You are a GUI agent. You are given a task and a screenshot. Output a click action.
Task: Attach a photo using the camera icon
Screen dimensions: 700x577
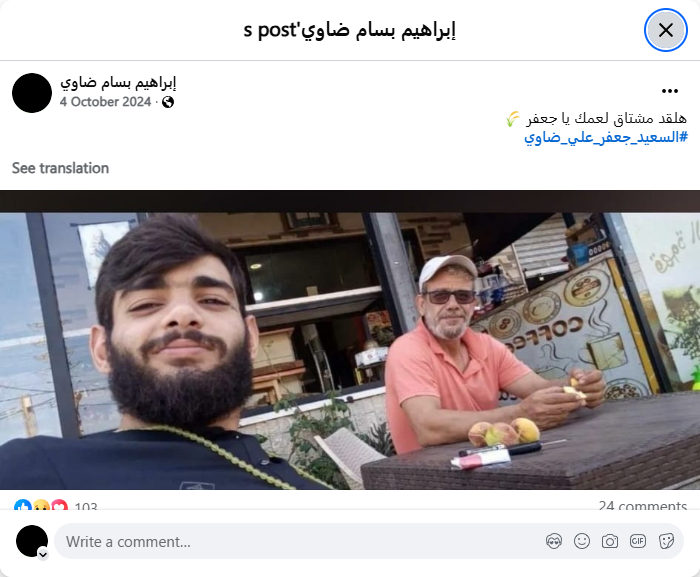609,541
